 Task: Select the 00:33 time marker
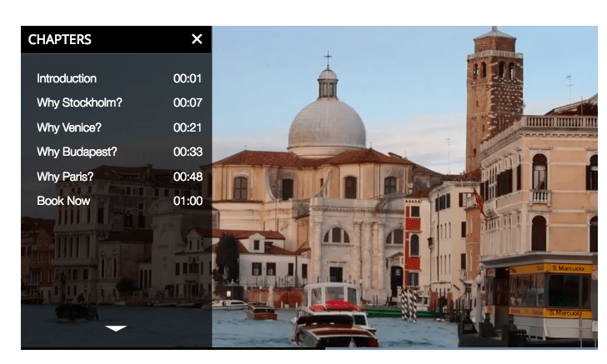[188, 152]
